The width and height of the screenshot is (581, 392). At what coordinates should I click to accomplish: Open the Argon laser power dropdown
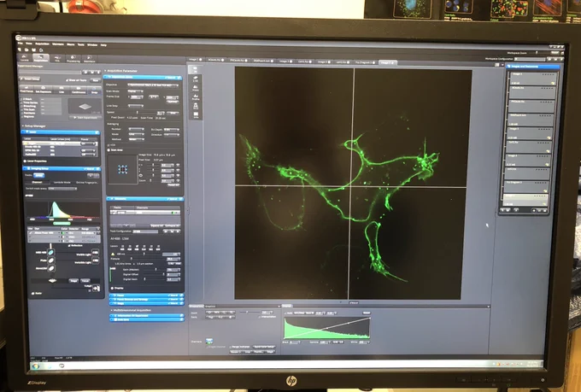tap(89, 143)
